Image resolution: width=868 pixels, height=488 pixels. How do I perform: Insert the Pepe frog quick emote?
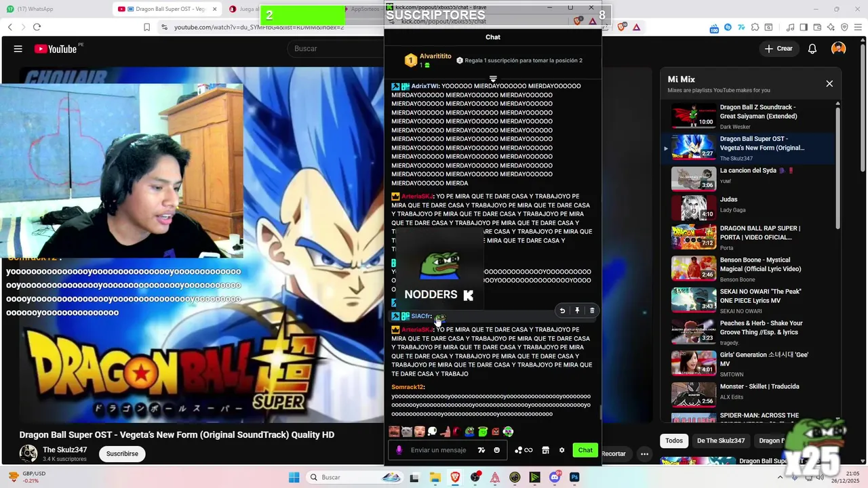tap(469, 431)
